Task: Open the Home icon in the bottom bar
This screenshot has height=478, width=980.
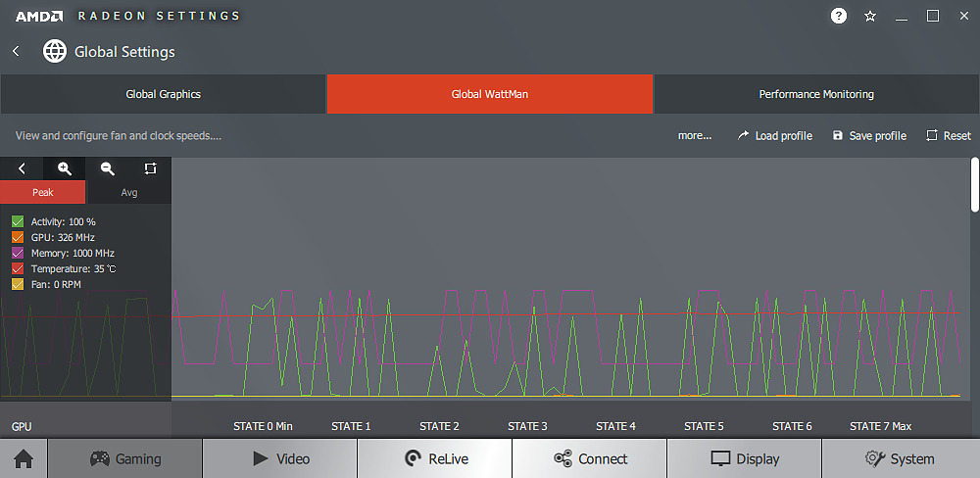Action: [x=24, y=459]
